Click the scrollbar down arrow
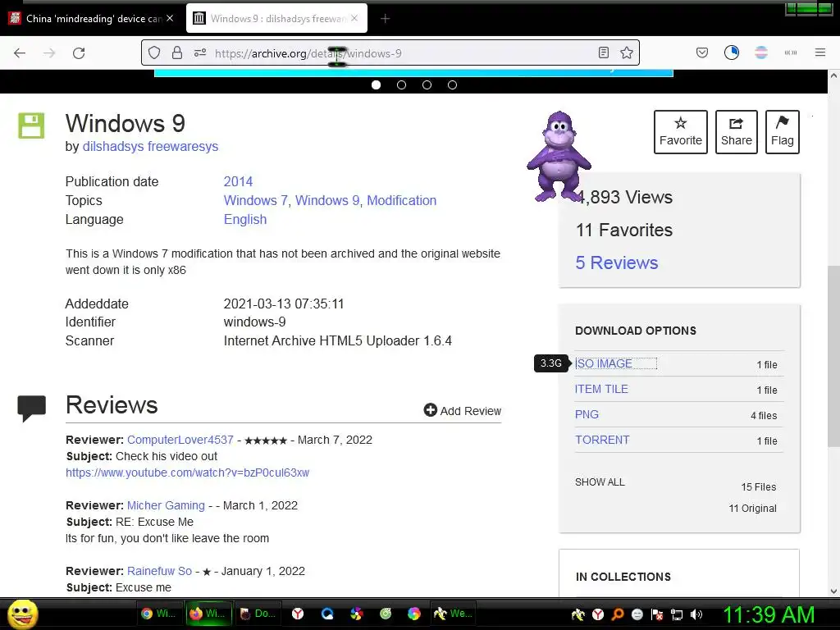840x630 pixels. click(x=833, y=591)
